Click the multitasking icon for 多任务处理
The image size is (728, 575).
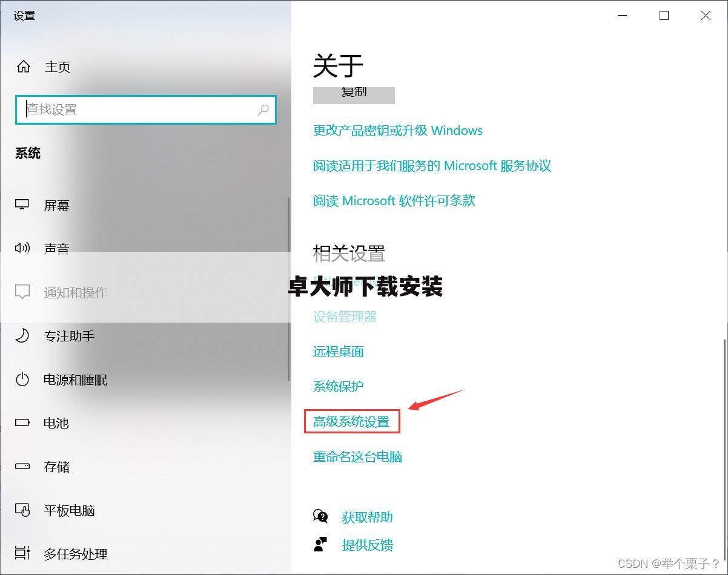(22, 553)
